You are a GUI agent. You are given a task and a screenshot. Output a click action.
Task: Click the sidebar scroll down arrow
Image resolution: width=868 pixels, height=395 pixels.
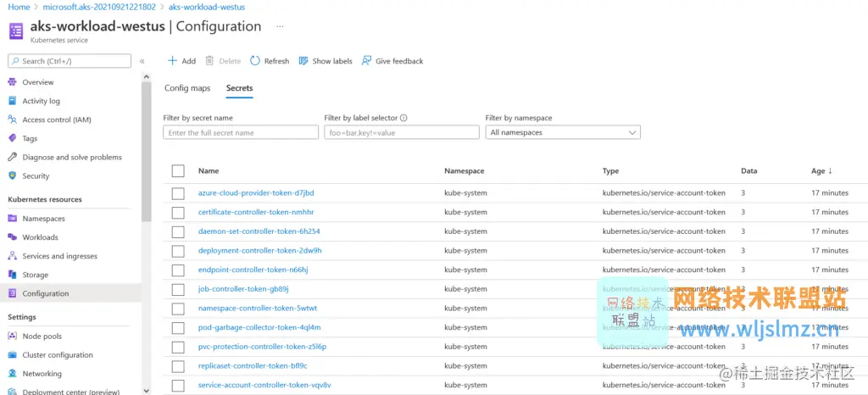pos(146,391)
